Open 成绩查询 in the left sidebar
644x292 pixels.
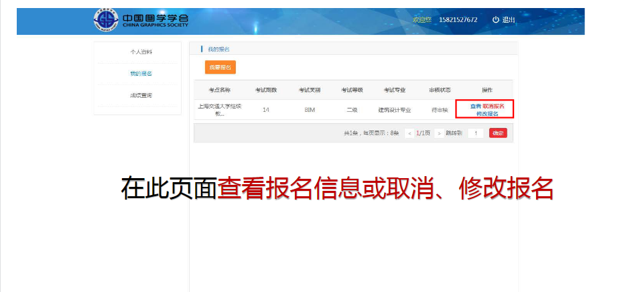(141, 96)
